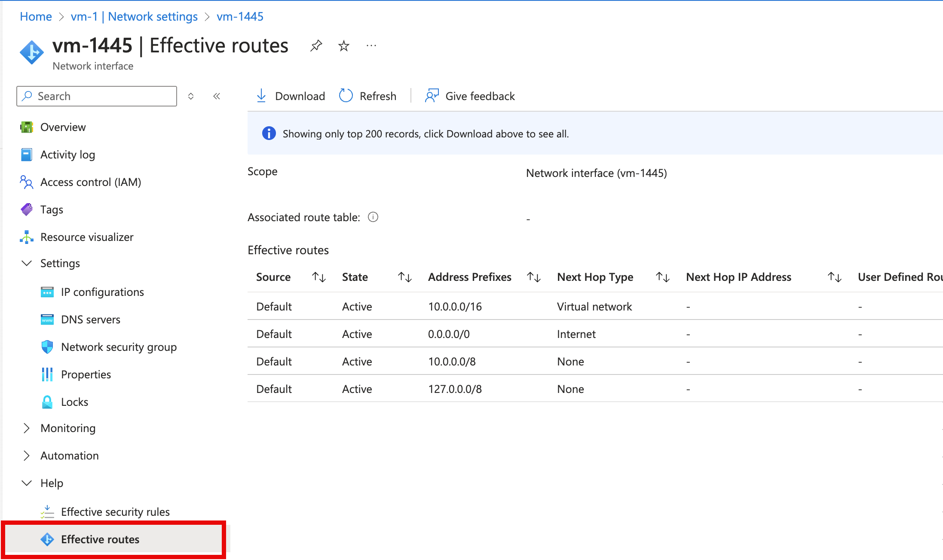
Task: Open Locks page
Action: 75,402
